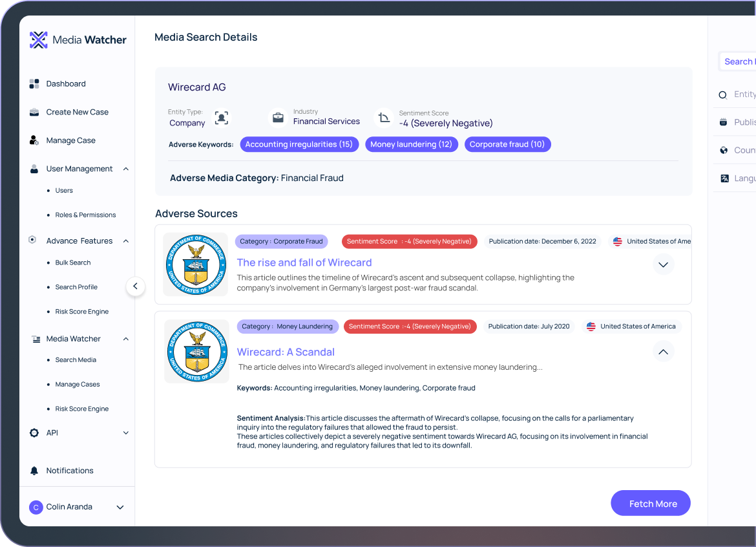Click the Colin Aranda avatar circle
Screen dimensions: 756x547
tap(36, 508)
